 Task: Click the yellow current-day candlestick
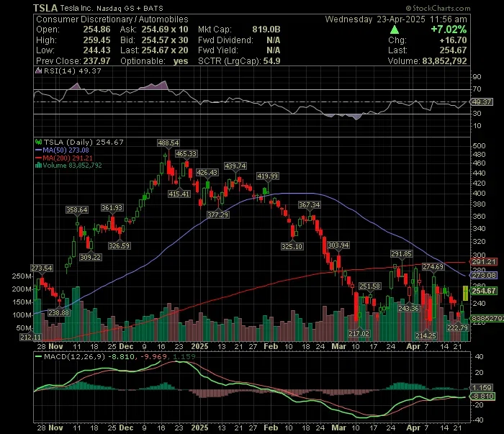465,292
